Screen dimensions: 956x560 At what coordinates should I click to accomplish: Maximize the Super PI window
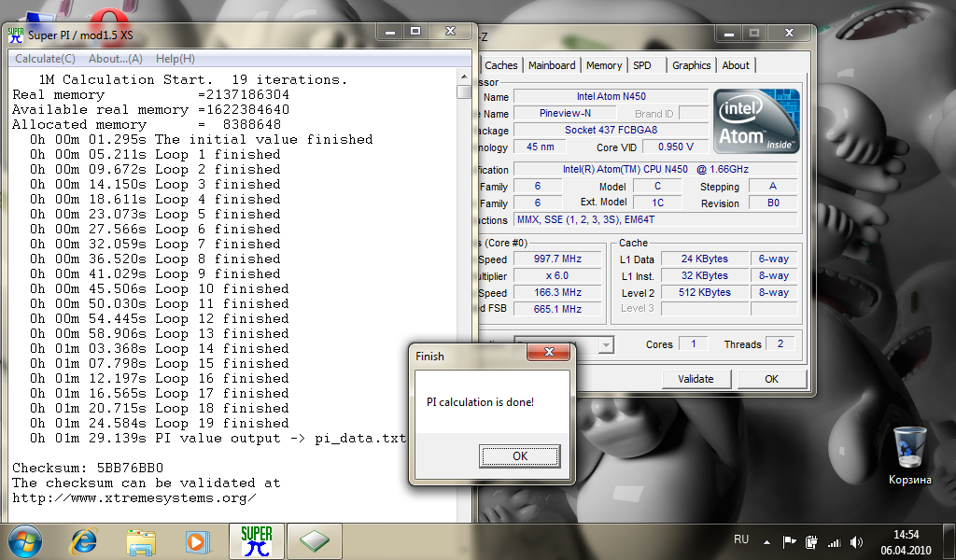[x=415, y=32]
